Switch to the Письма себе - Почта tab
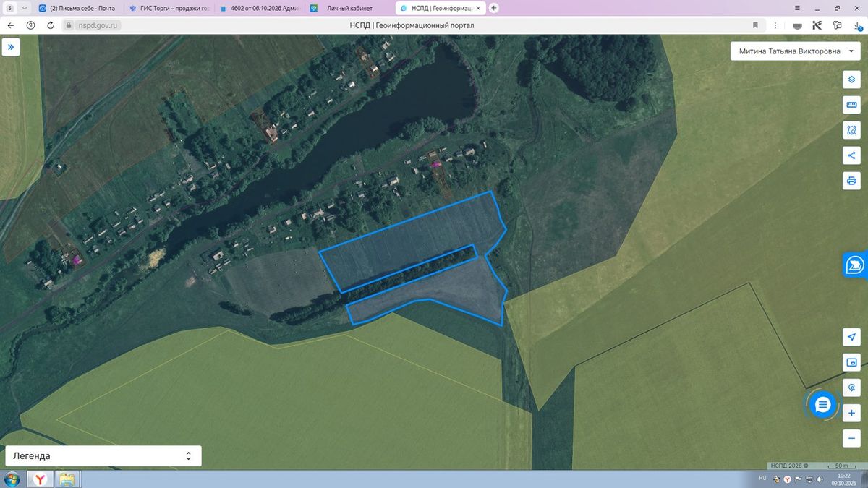 point(77,8)
